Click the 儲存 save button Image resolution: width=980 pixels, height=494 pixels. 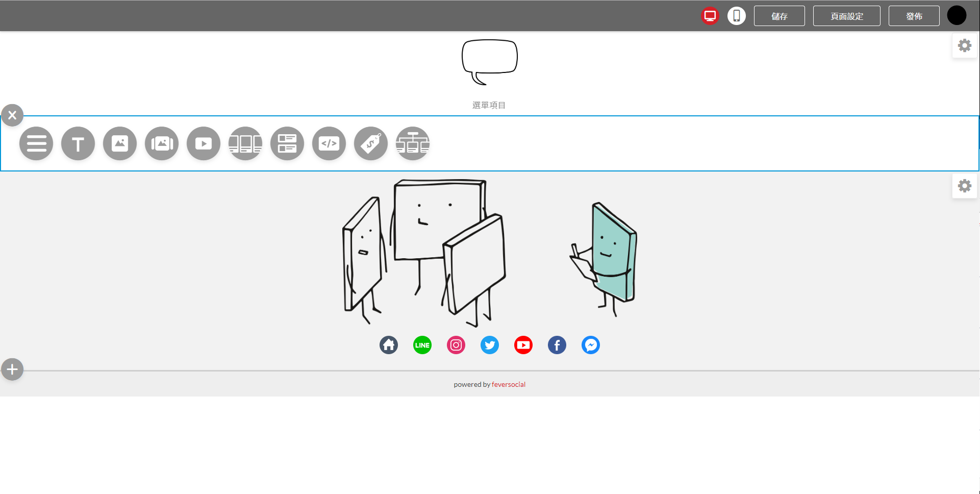pos(779,16)
